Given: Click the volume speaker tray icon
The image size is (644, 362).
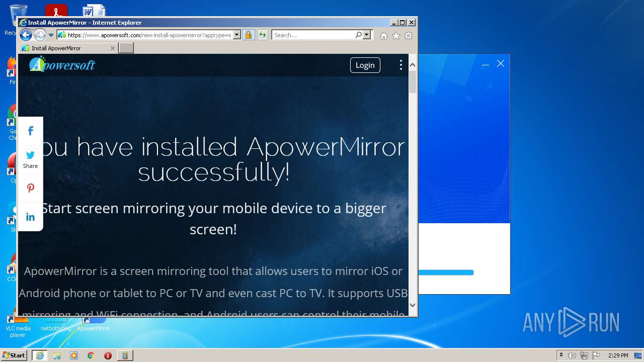Looking at the screenshot, I should coord(572,355).
